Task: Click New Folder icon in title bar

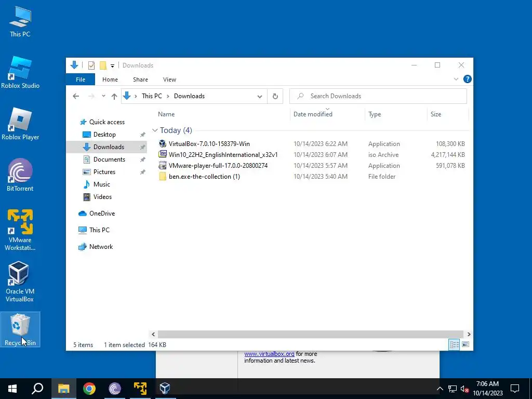Action: pos(103,65)
